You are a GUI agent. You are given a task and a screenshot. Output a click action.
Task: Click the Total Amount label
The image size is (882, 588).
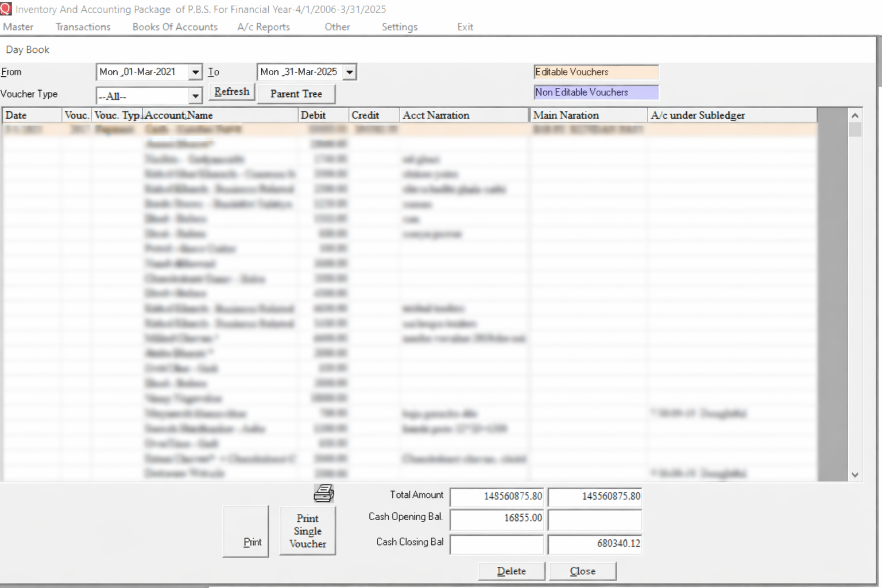[417, 495]
